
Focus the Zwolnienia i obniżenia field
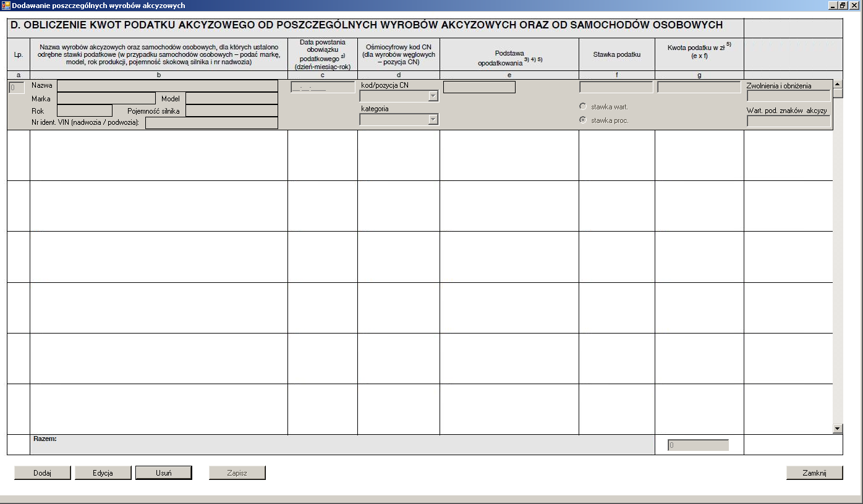coord(789,96)
